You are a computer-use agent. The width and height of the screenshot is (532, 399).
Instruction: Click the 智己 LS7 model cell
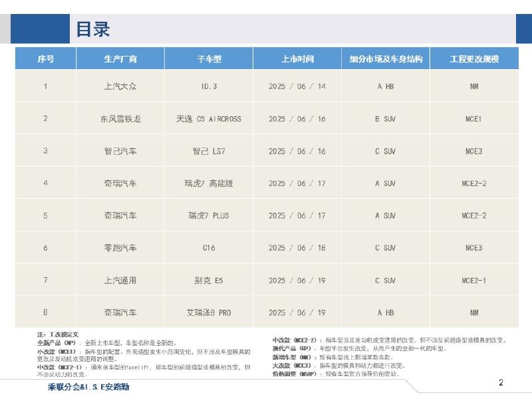(209, 151)
